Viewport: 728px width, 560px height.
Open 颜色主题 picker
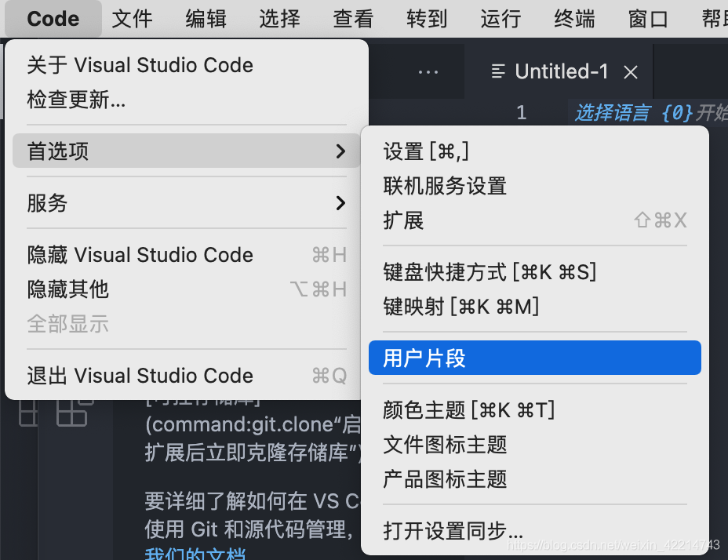pyautogui.click(x=535, y=410)
